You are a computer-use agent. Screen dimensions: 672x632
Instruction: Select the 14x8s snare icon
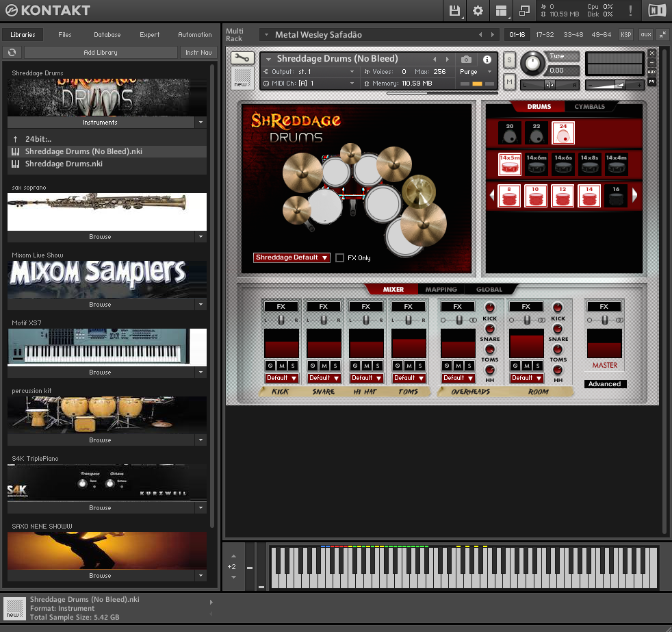click(590, 164)
